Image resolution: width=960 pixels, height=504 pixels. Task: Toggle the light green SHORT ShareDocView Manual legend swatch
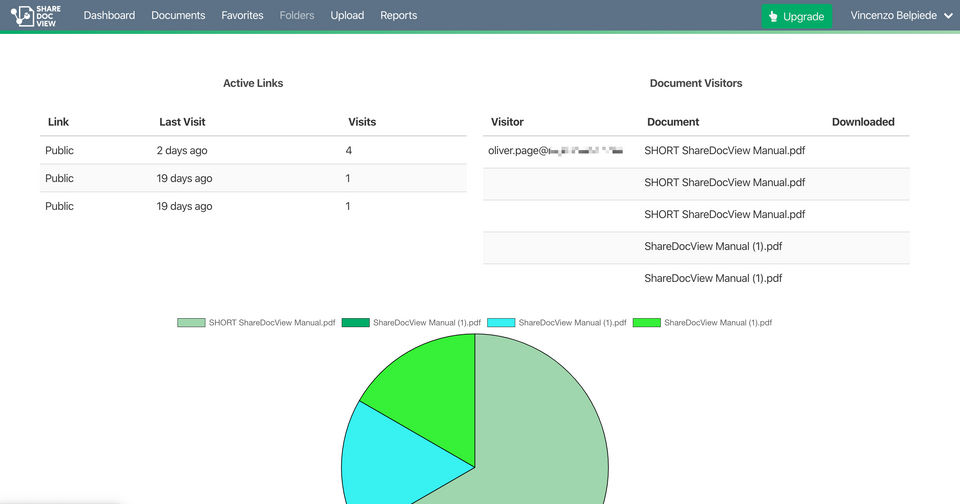[x=191, y=323]
